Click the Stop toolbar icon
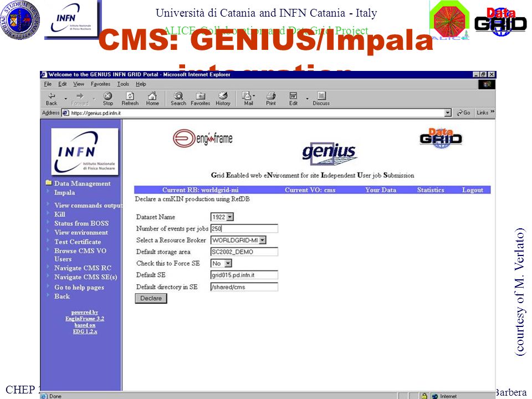Screen dimensions: 532x399 (108, 99)
